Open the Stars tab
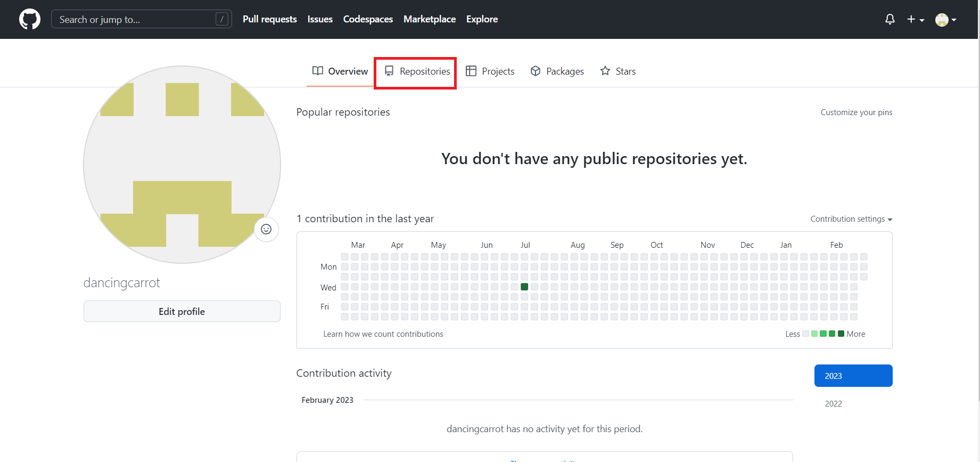Image resolution: width=980 pixels, height=462 pixels. (617, 71)
